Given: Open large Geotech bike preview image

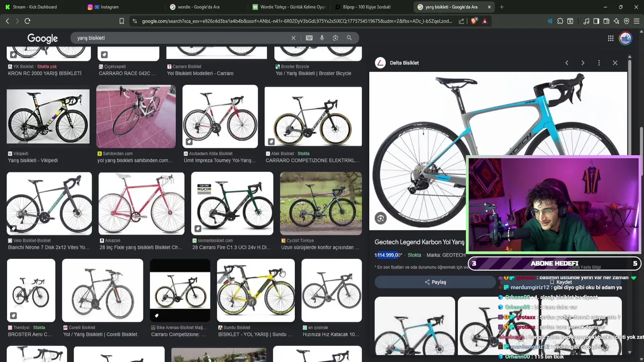Looking at the screenshot, I should (498, 151).
